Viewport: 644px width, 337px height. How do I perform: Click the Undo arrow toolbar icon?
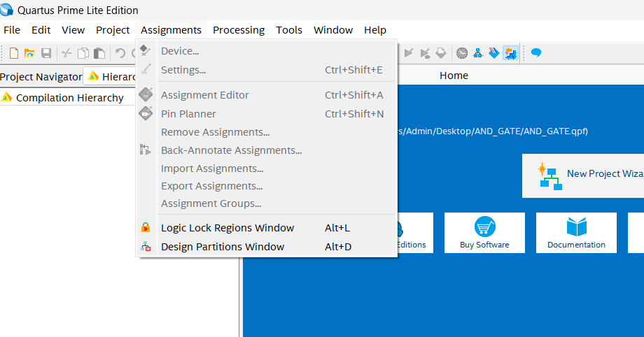coord(120,53)
